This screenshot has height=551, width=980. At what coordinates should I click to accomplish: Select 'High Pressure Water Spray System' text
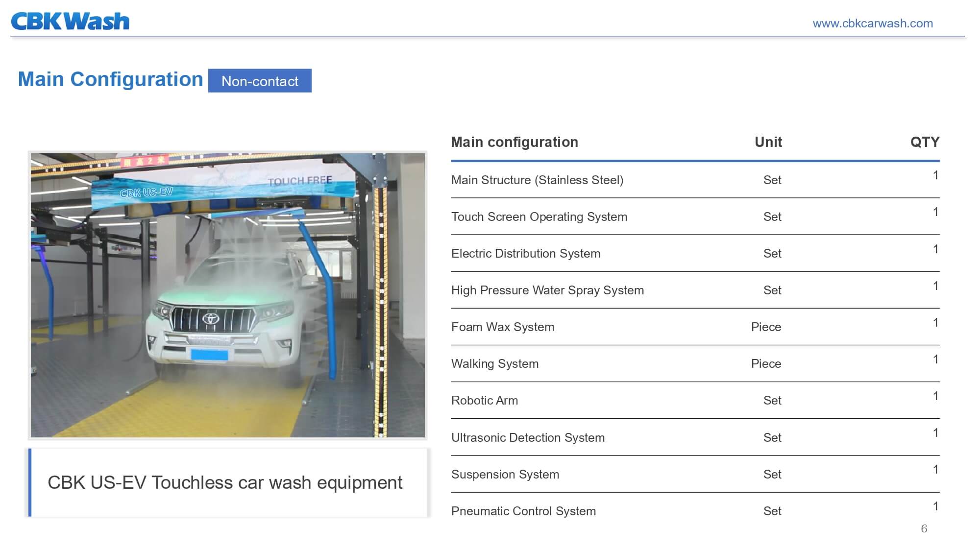pos(547,290)
